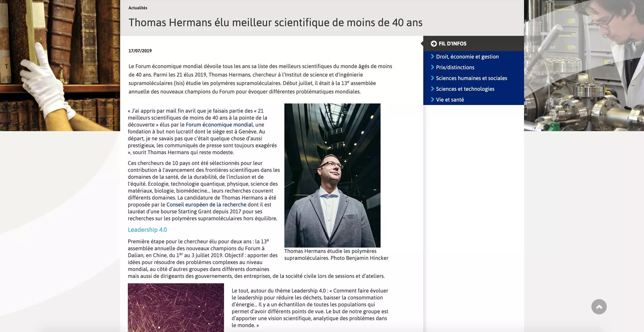Image resolution: width=644 pixels, height=332 pixels.
Task: Click the paragraph starting 'Première étape pour le chercheur'
Action: tap(256, 259)
